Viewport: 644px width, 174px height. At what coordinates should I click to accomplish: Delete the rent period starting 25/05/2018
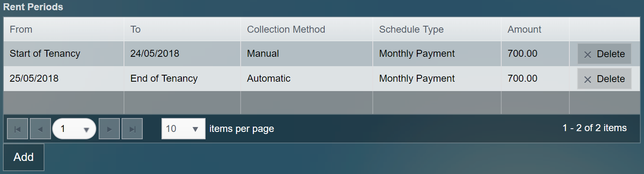click(x=604, y=79)
